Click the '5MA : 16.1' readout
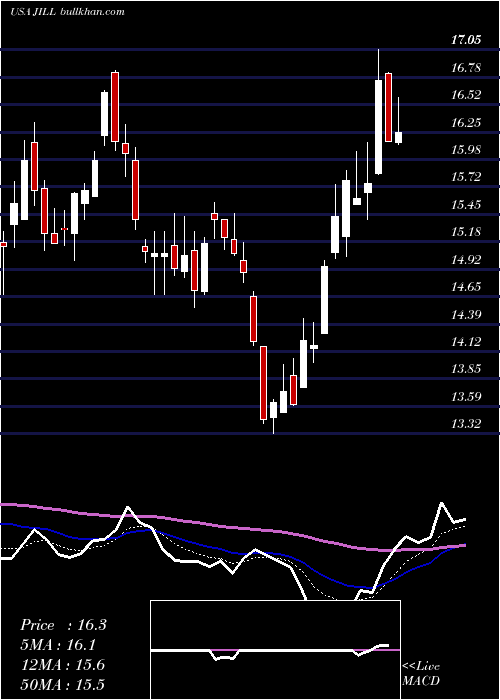 (58, 646)
